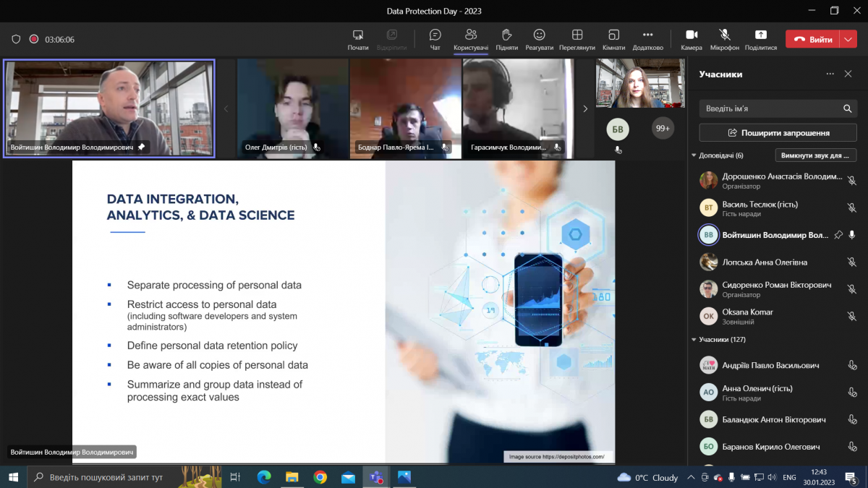This screenshot has height=488, width=868.
Task: Click Почати pop-out presentation button
Action: [357, 39]
